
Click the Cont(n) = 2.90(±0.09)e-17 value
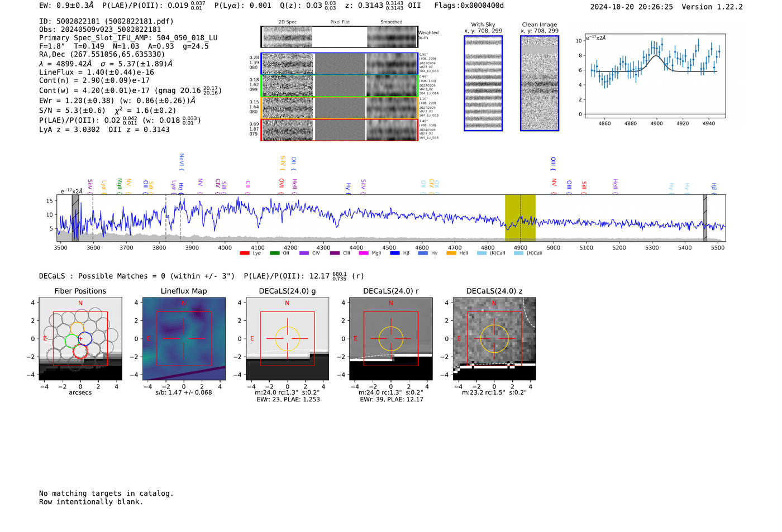tap(94, 80)
